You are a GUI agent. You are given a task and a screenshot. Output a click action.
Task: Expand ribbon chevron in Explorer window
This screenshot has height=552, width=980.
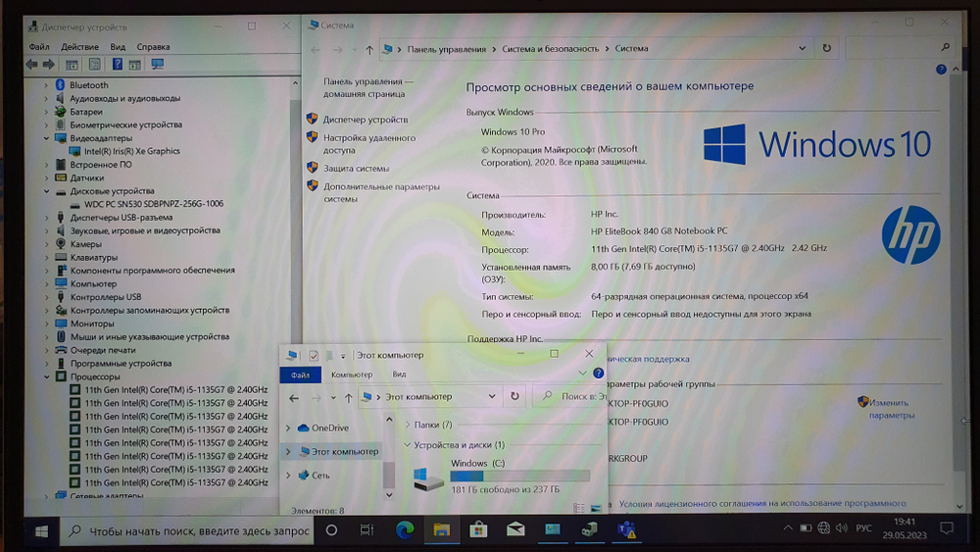582,374
